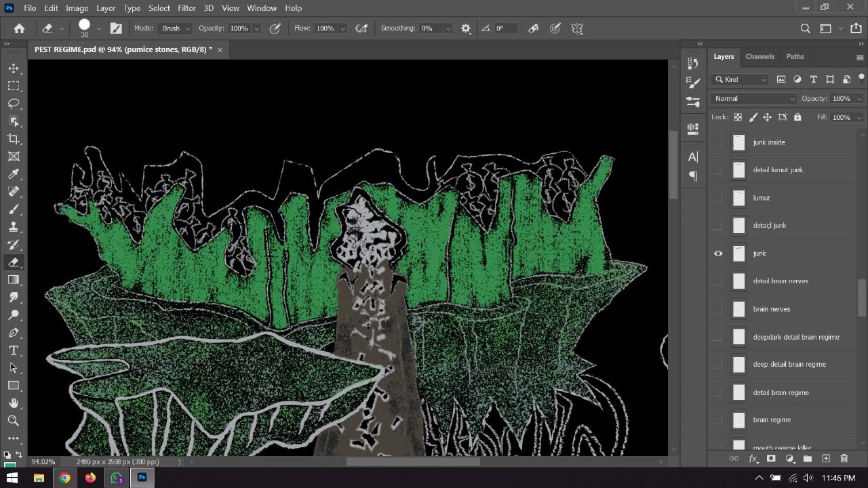Create new fill or adjustment layer
The height and width of the screenshot is (488, 868).
tap(789, 459)
